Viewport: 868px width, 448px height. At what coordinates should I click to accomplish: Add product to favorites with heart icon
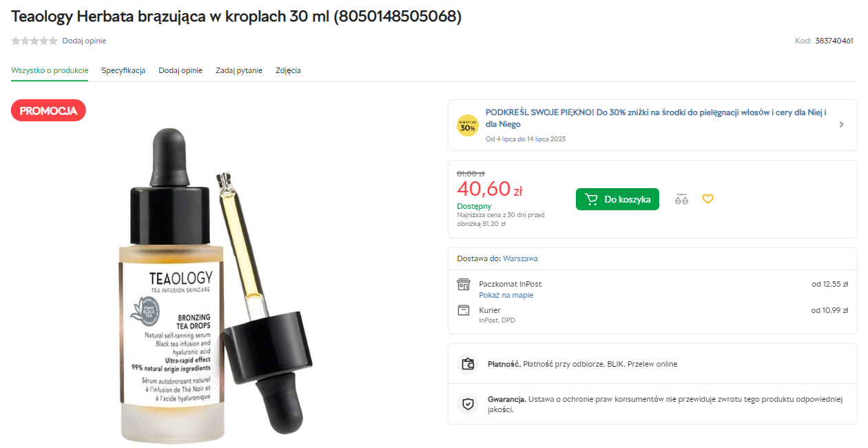pos(707,199)
